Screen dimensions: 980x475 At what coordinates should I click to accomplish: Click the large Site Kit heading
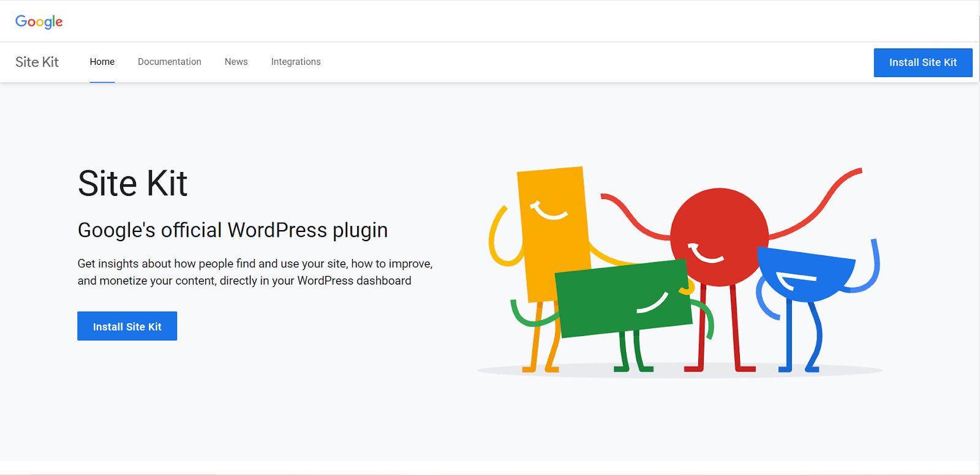(133, 183)
